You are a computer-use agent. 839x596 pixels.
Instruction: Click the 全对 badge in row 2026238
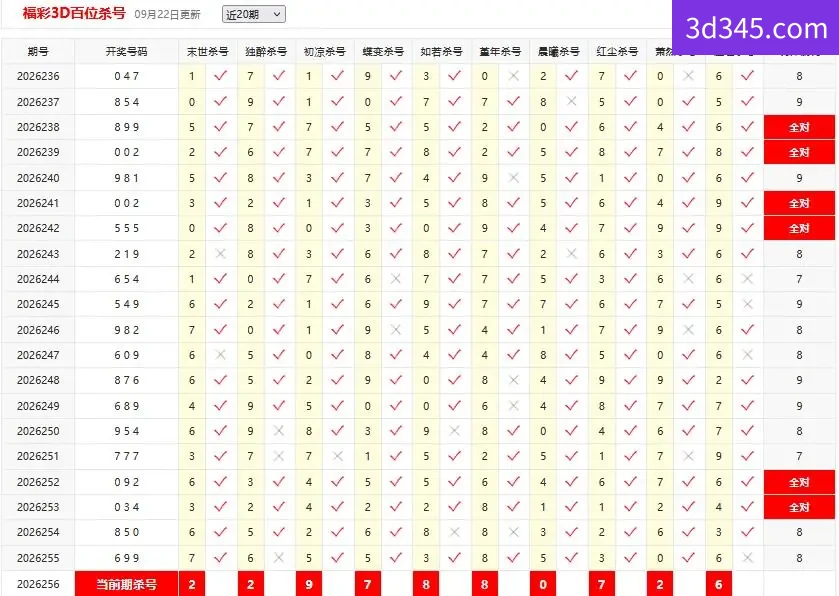point(799,127)
